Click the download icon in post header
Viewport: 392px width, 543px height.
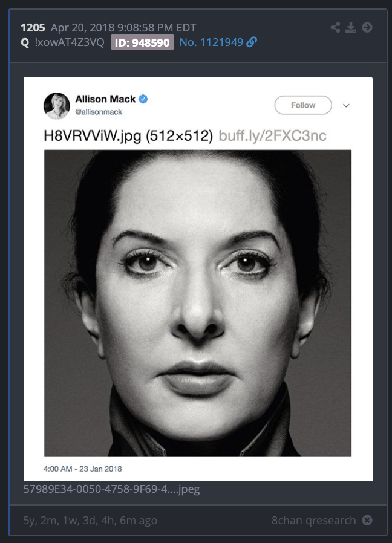pyautogui.click(x=351, y=27)
